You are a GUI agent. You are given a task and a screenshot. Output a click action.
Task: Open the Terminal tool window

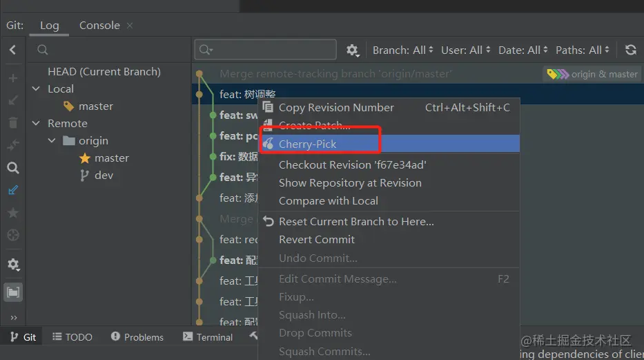pyautogui.click(x=208, y=337)
